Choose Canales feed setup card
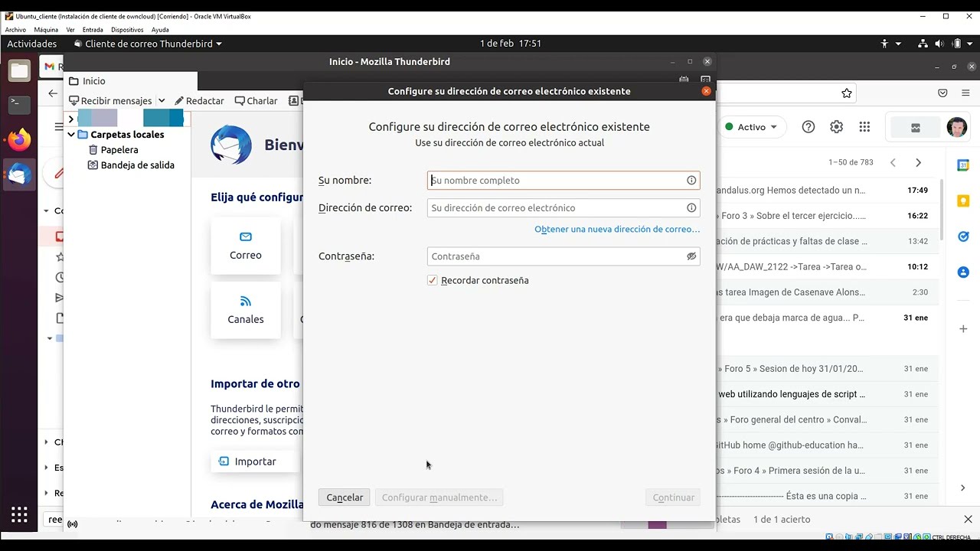The image size is (980, 551). click(246, 311)
